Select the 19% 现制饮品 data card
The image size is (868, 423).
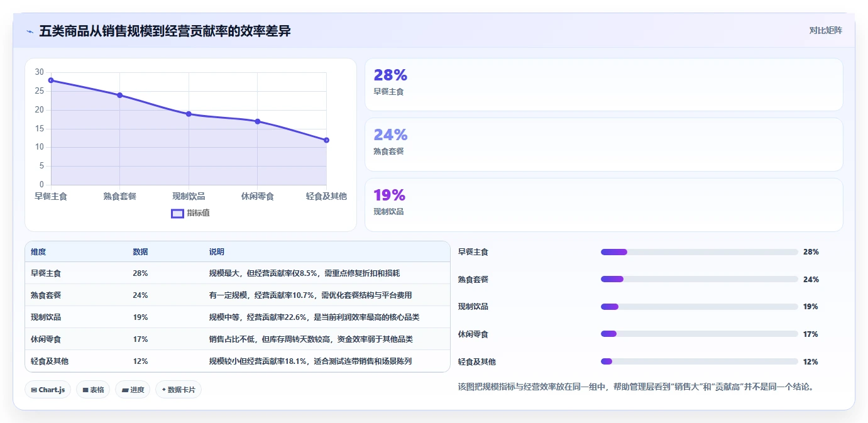point(603,205)
